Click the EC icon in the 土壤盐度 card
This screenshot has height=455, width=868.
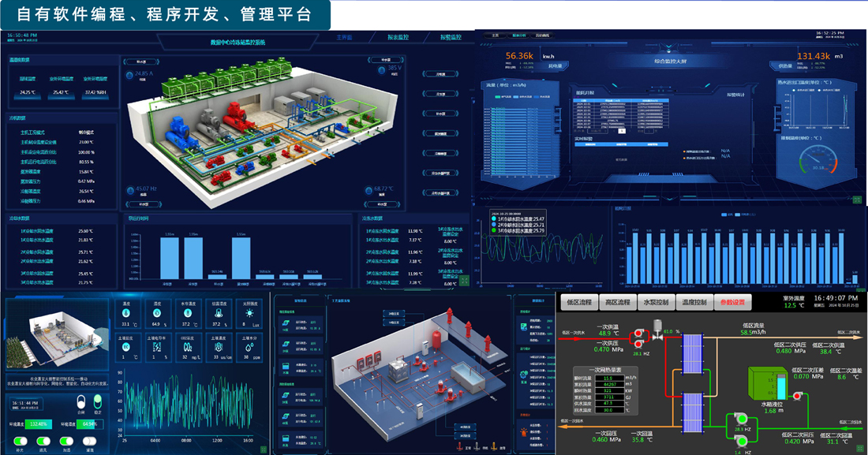click(x=126, y=347)
